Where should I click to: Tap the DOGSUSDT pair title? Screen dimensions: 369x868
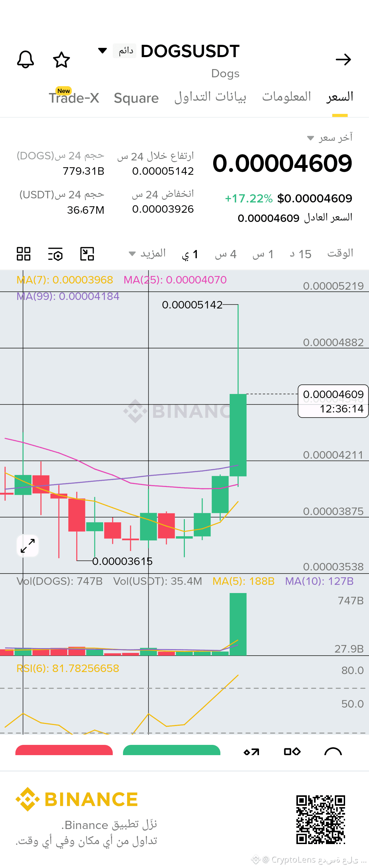click(x=190, y=51)
